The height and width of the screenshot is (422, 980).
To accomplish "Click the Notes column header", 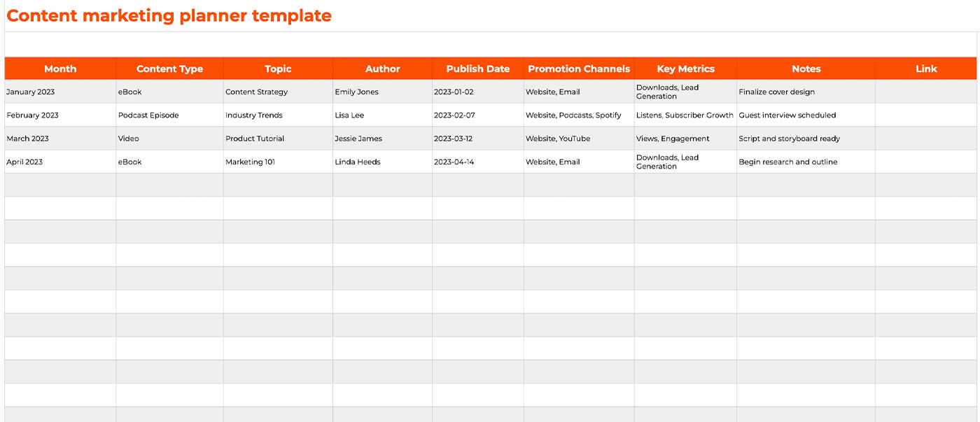I will (x=806, y=69).
